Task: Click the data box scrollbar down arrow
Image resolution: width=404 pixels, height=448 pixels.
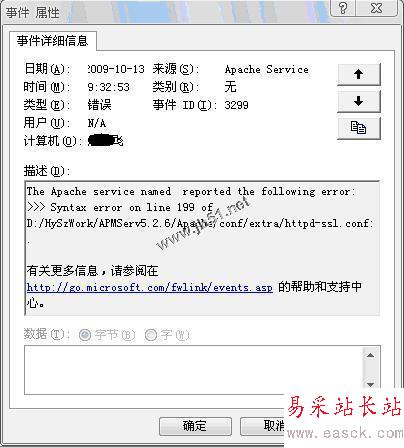Action: pyautogui.click(x=370, y=385)
